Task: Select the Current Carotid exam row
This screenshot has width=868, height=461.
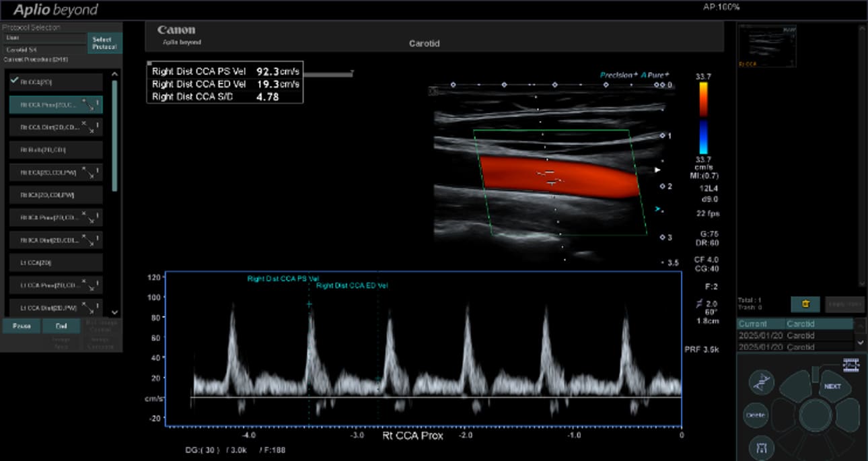Action: click(794, 324)
